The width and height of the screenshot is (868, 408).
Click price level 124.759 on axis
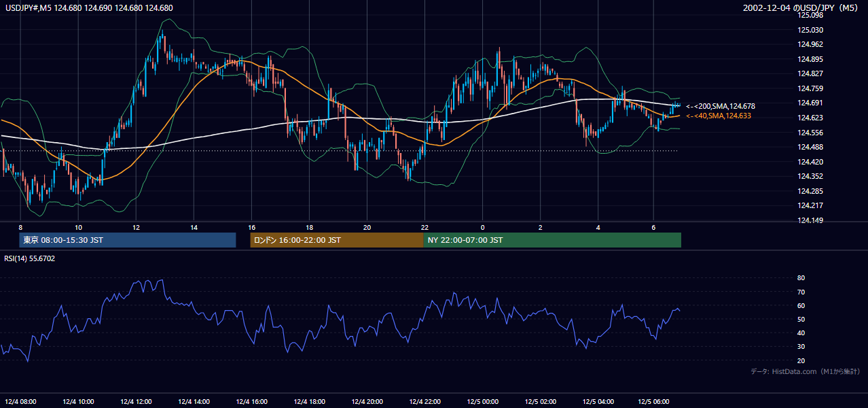[x=810, y=88]
